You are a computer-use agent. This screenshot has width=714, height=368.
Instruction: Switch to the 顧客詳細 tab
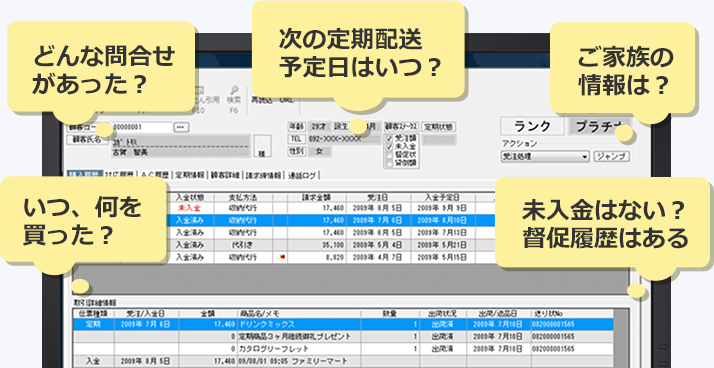click(x=226, y=175)
